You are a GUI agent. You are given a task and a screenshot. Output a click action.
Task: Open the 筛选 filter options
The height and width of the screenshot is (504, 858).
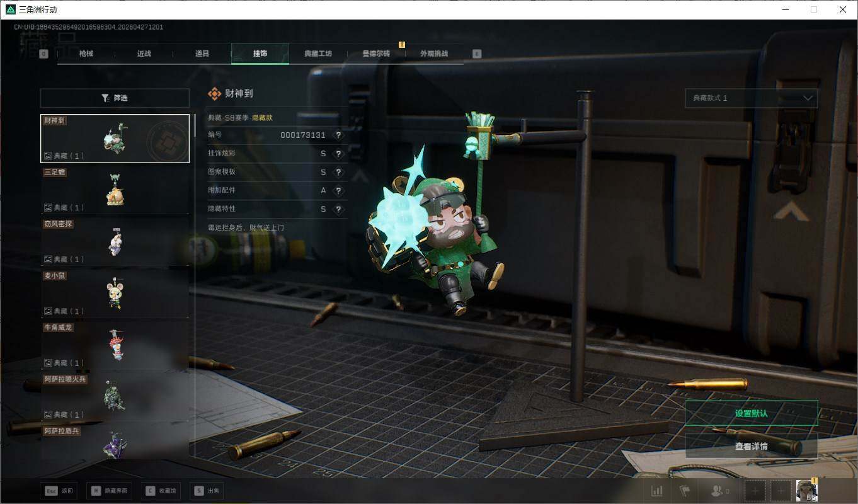tap(115, 98)
